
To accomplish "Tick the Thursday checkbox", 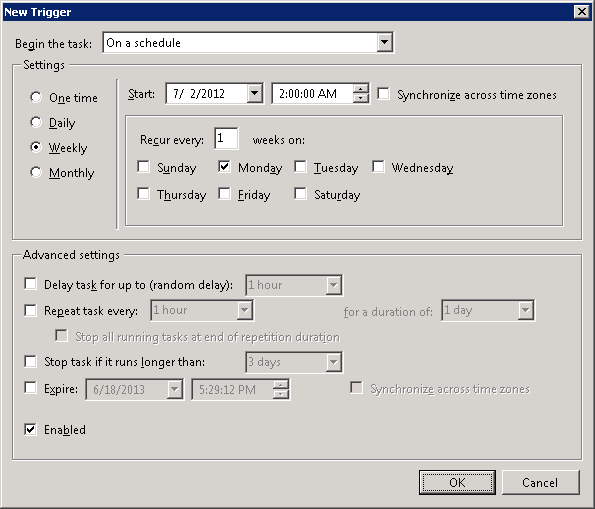I will coord(143,194).
